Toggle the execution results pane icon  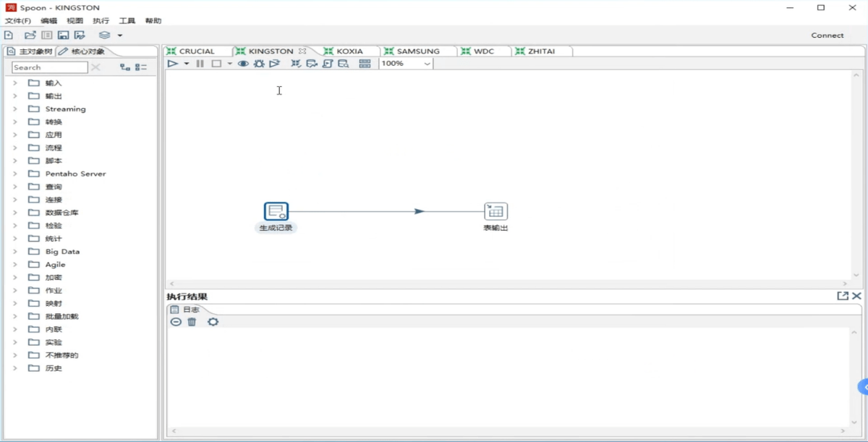point(365,64)
